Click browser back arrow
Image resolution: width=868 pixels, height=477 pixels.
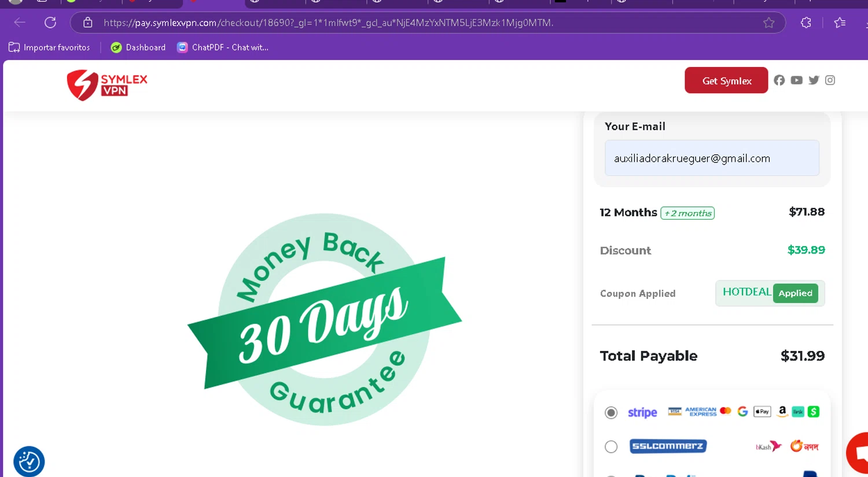20,23
